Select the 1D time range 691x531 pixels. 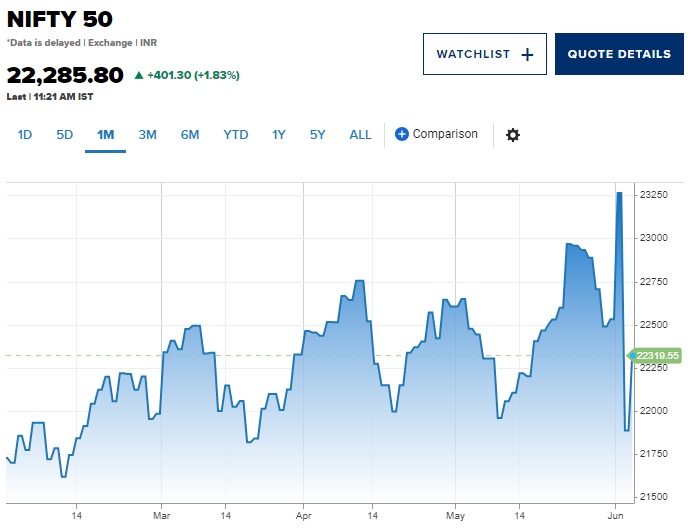pyautogui.click(x=25, y=135)
